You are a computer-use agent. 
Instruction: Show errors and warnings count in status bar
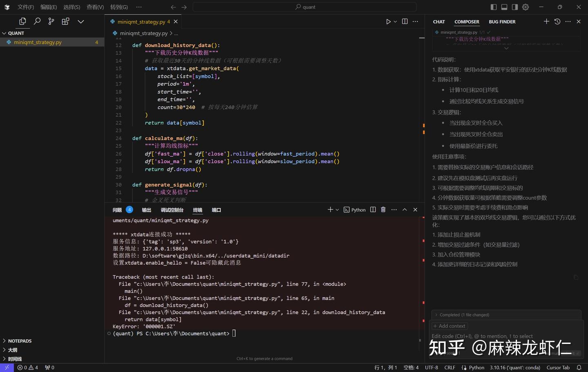point(28,368)
